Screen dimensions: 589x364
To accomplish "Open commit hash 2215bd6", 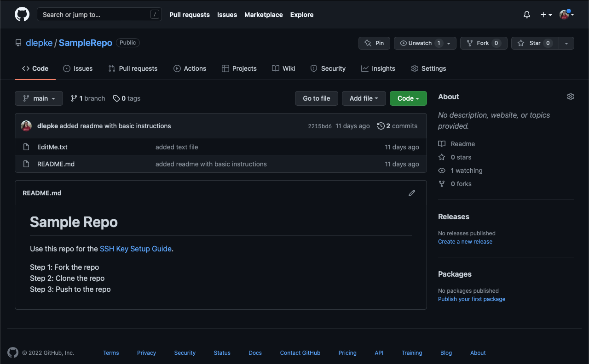I will (320, 126).
